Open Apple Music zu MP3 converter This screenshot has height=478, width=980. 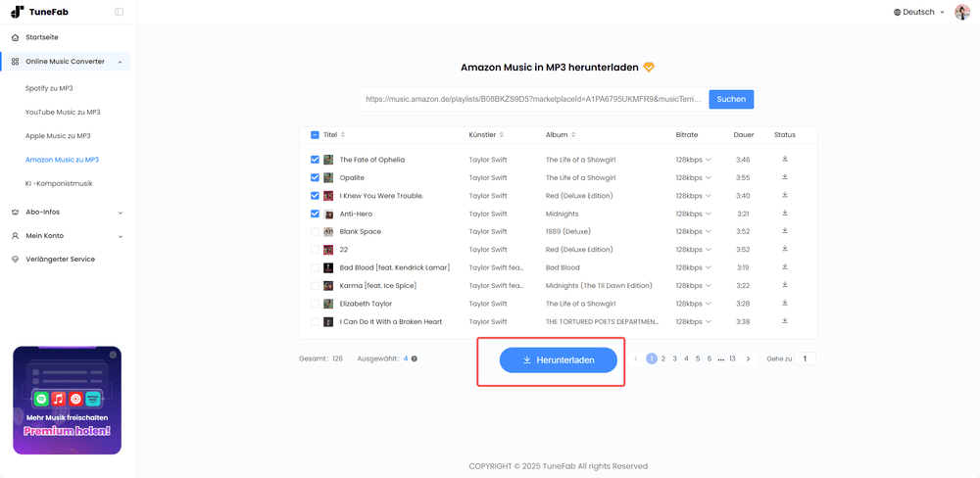(59, 135)
